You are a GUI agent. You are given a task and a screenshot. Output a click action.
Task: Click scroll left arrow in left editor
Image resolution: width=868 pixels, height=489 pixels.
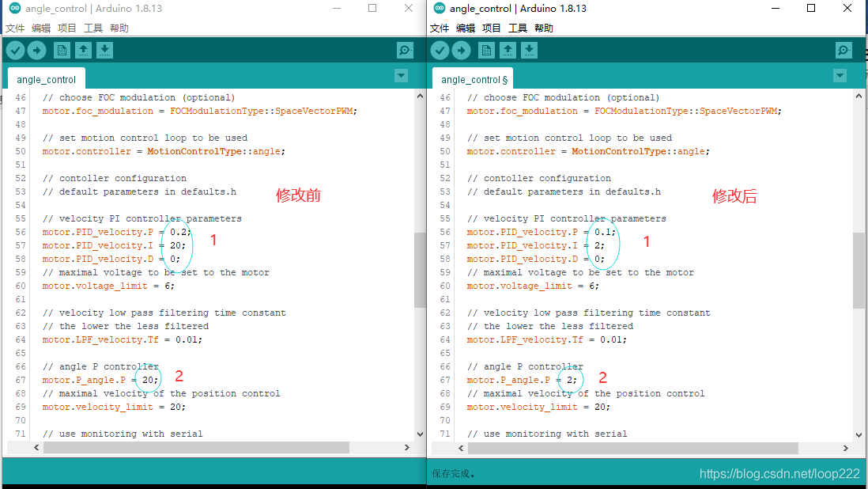(36, 448)
